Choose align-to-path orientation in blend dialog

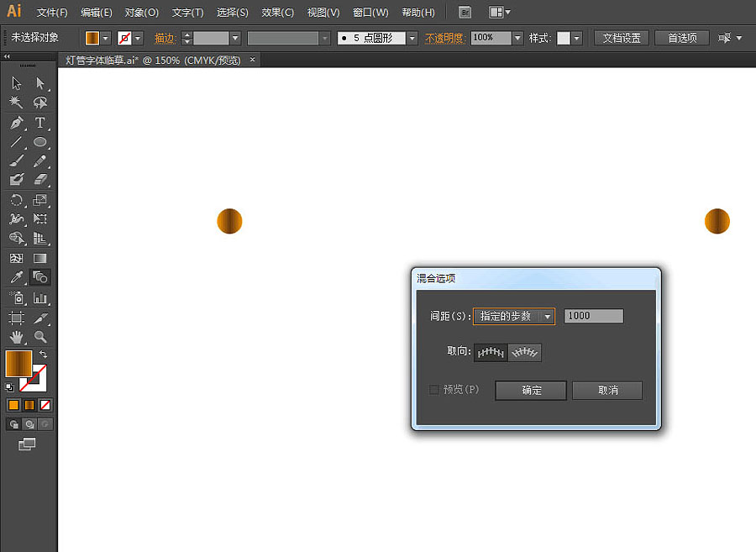pos(525,353)
